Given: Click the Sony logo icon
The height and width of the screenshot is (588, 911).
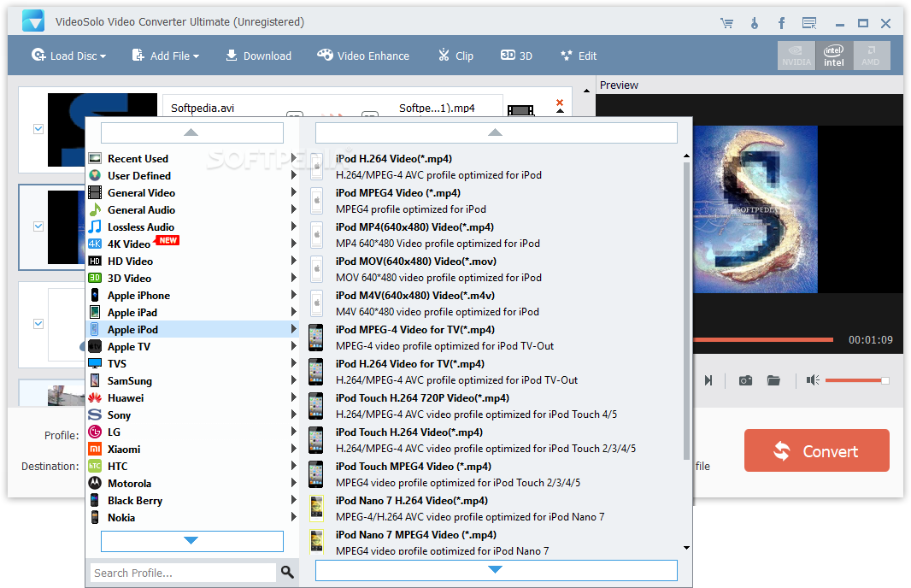Looking at the screenshot, I should [95, 415].
